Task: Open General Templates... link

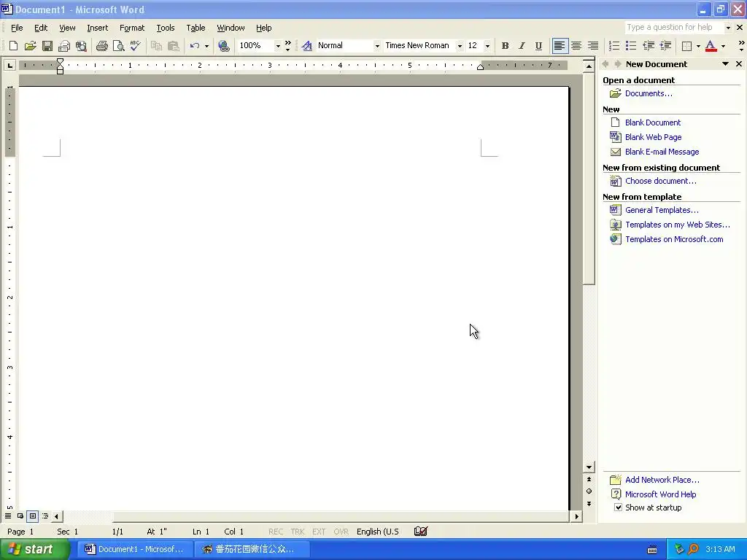Action: pos(662,210)
